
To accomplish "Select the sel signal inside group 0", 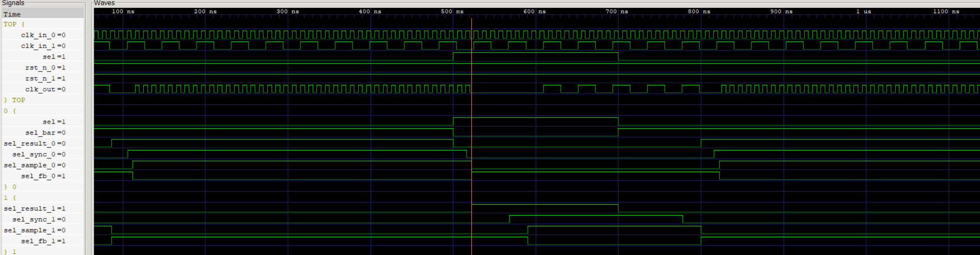I will pyautogui.click(x=54, y=122).
